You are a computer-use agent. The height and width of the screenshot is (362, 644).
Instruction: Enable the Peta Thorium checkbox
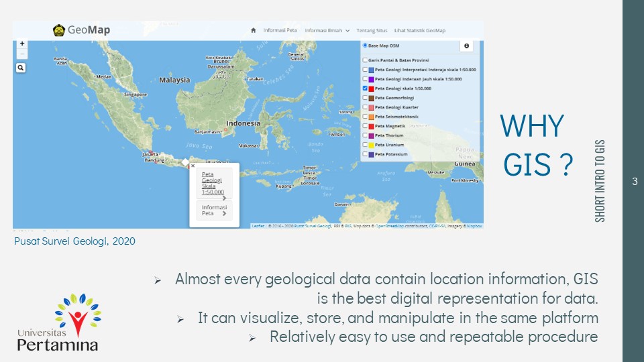tap(365, 135)
